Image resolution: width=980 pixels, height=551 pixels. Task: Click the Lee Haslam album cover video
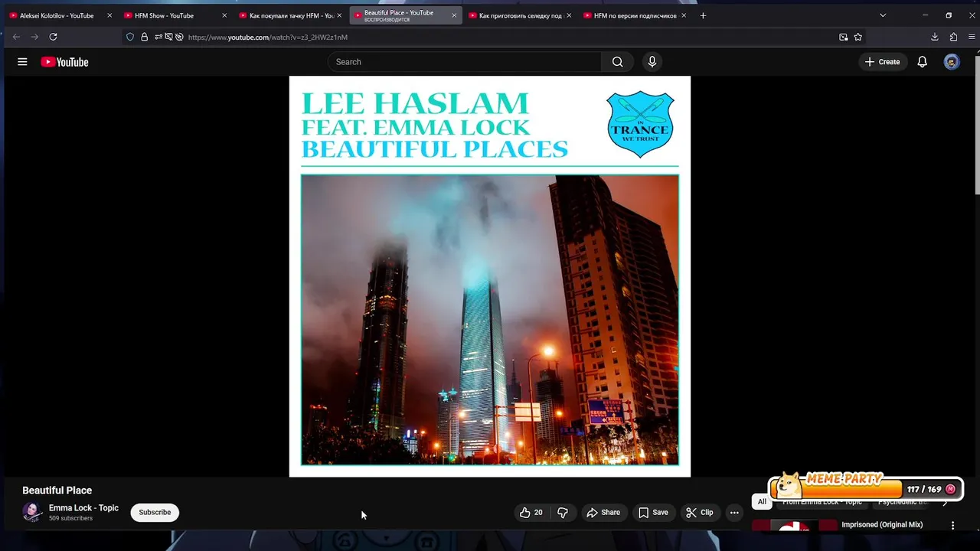click(490, 276)
